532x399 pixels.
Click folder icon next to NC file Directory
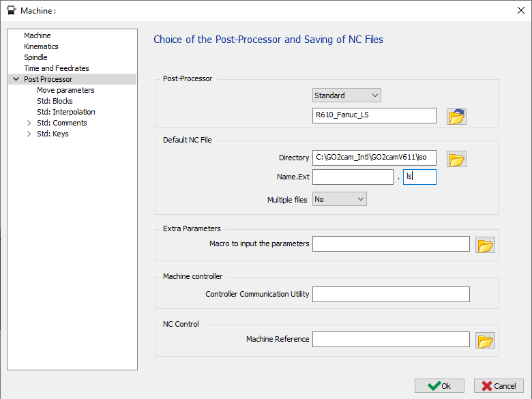click(456, 159)
